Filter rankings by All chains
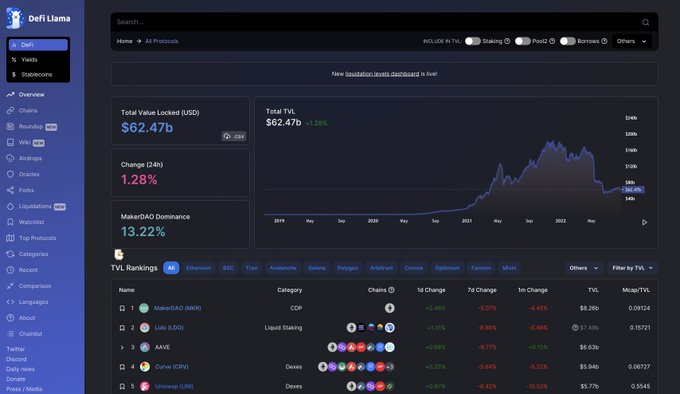 [x=171, y=268]
